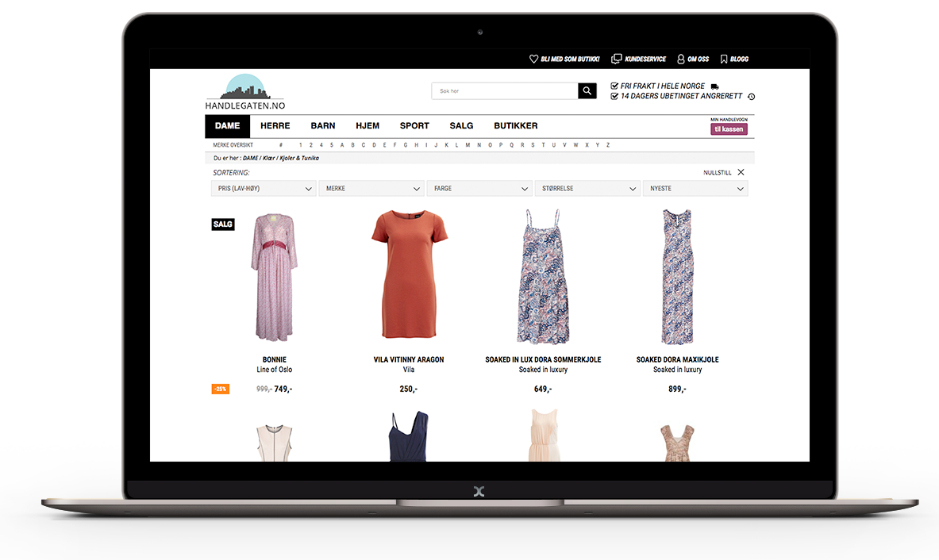This screenshot has width=939, height=560.
Task: Select letter M in the brand index
Action: pyautogui.click(x=468, y=145)
